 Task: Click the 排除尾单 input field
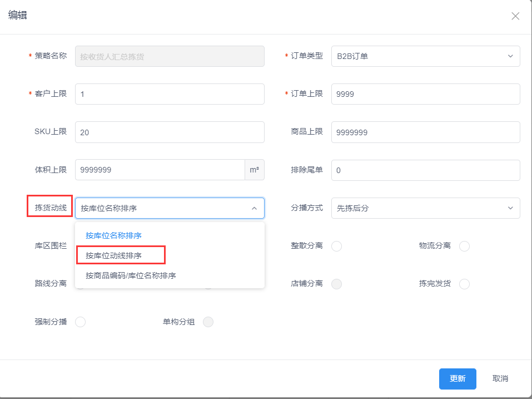(x=425, y=170)
